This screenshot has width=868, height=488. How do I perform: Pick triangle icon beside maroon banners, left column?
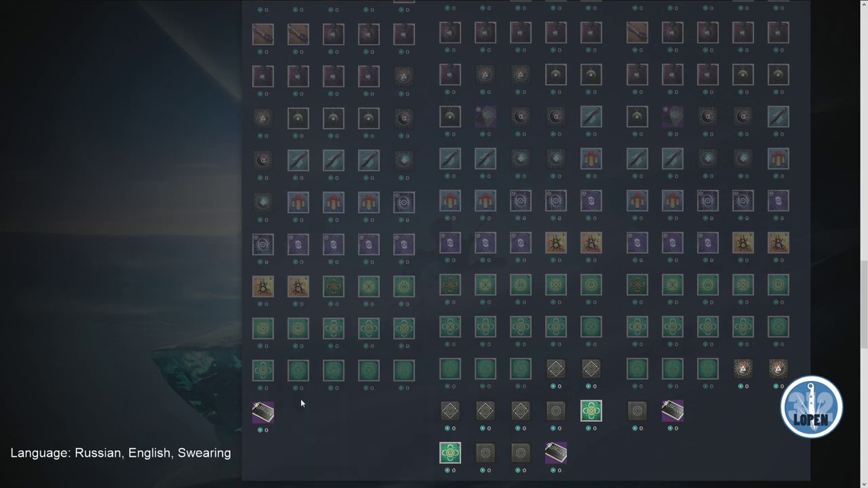[404, 76]
